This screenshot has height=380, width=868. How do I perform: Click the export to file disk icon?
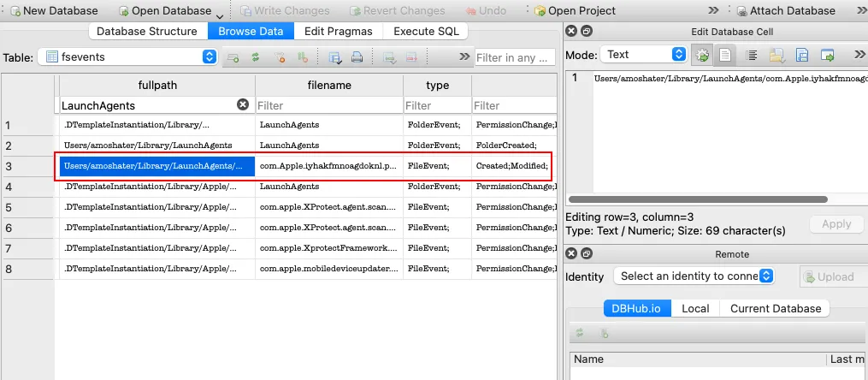pos(803,55)
